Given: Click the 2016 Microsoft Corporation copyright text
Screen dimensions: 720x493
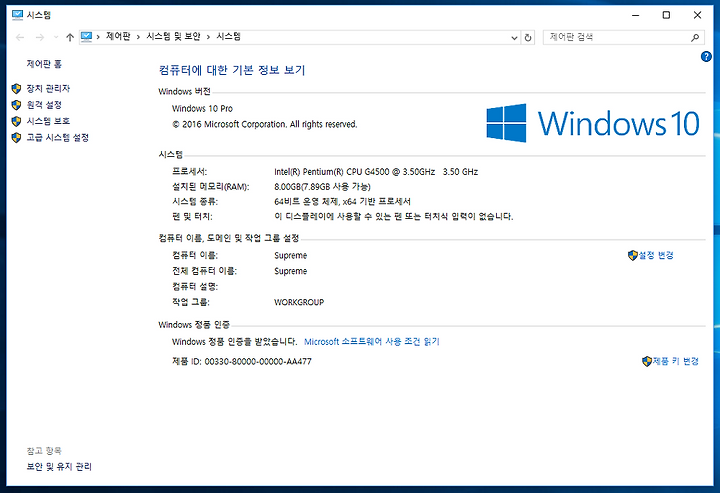Looking at the screenshot, I should click(264, 124).
